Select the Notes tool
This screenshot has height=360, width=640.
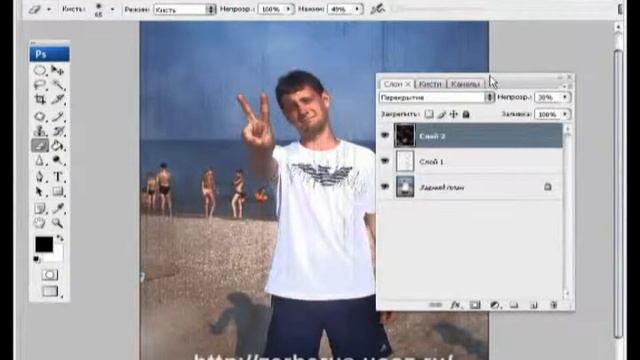click(40, 208)
